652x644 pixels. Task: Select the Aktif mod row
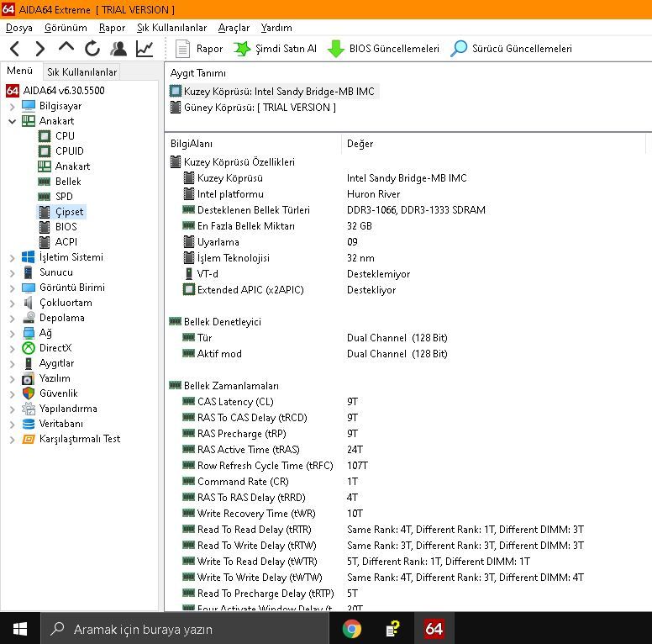coord(407,354)
